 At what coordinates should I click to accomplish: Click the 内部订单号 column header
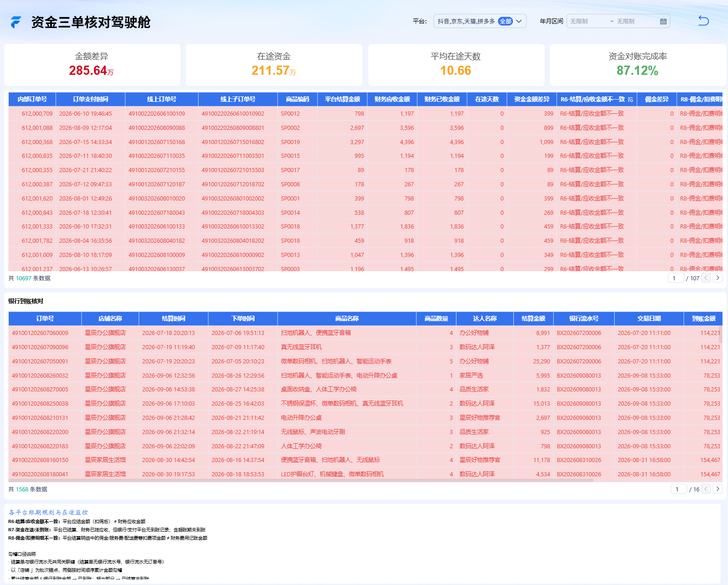32,99
